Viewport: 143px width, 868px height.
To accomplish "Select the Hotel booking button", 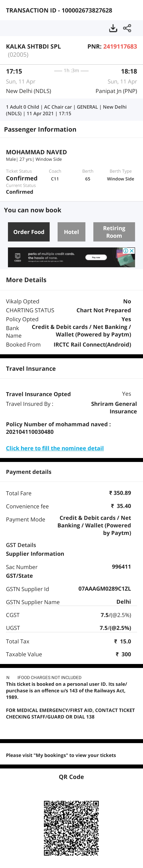I will tap(71, 232).
